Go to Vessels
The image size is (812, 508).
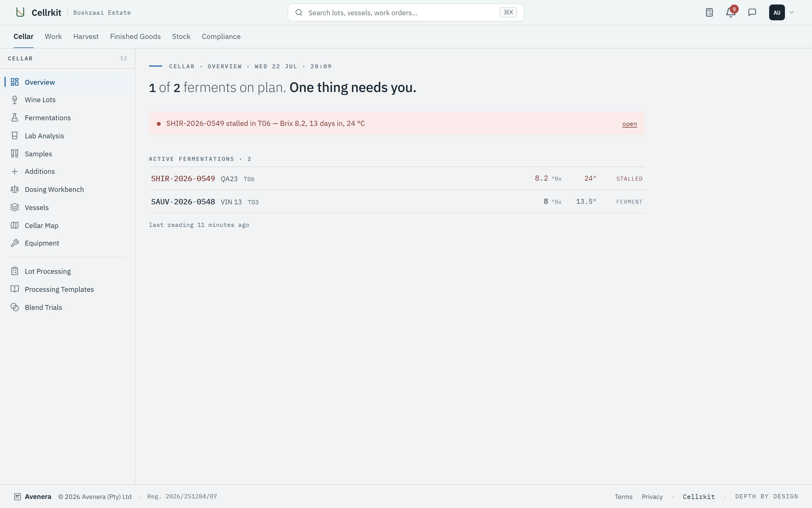pyautogui.click(x=67, y=207)
